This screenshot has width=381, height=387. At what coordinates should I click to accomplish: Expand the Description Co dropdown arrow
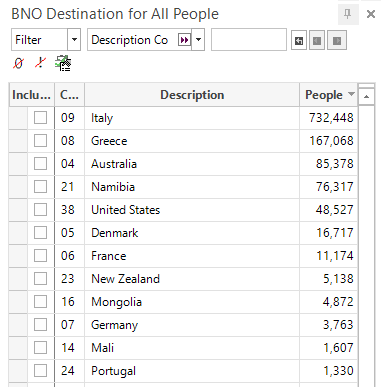[x=198, y=40]
